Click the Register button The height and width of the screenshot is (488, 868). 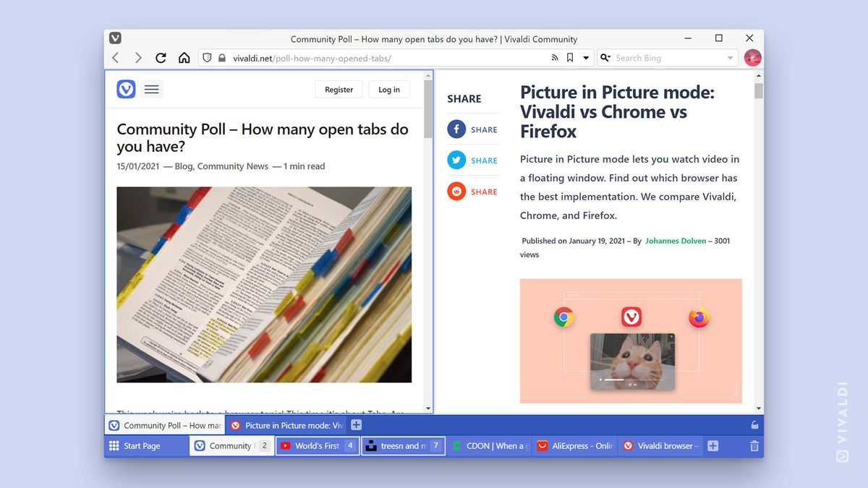click(339, 90)
